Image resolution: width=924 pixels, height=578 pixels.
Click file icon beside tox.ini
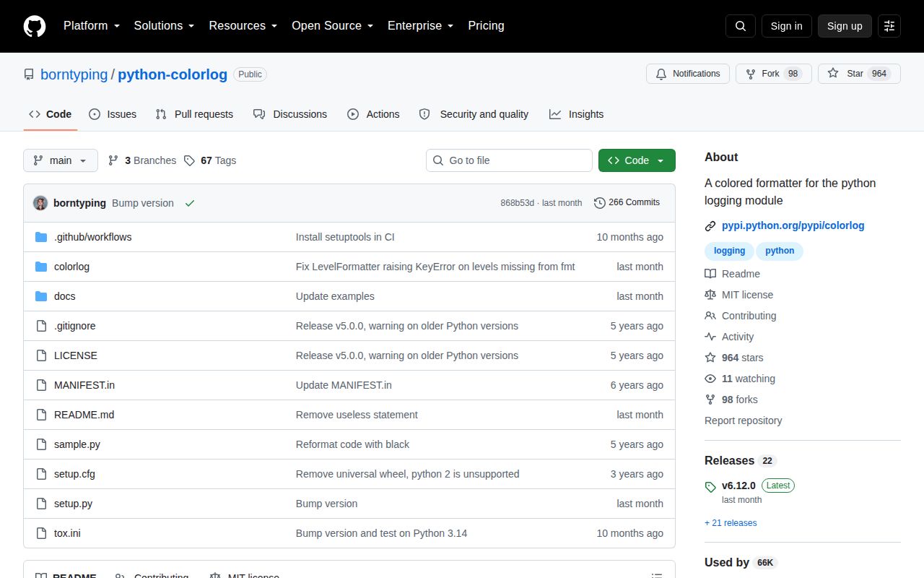[41, 533]
